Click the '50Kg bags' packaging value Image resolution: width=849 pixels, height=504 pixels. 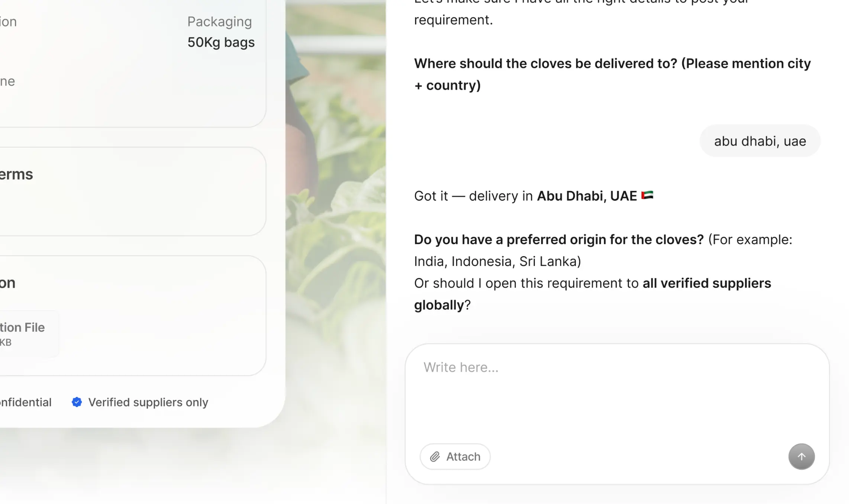pos(221,42)
